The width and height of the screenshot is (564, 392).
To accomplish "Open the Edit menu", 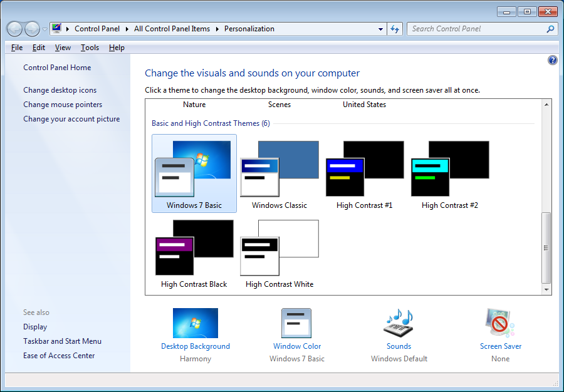I will pos(38,48).
